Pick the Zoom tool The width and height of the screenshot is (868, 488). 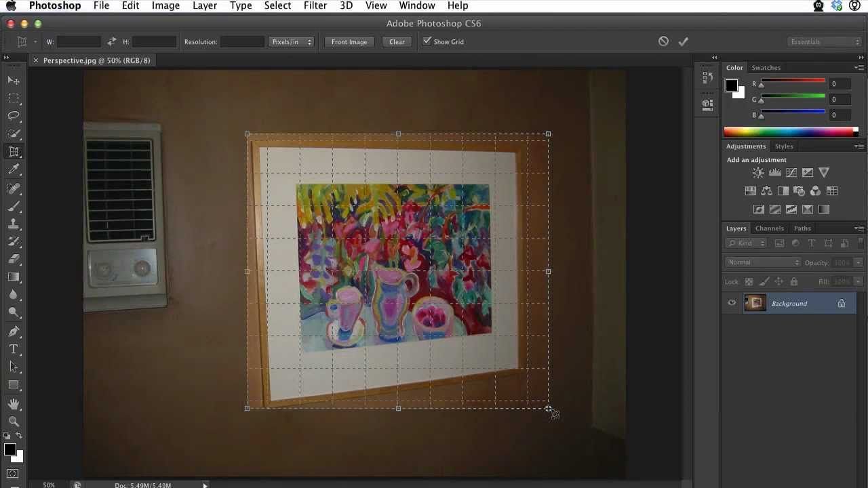click(14, 421)
